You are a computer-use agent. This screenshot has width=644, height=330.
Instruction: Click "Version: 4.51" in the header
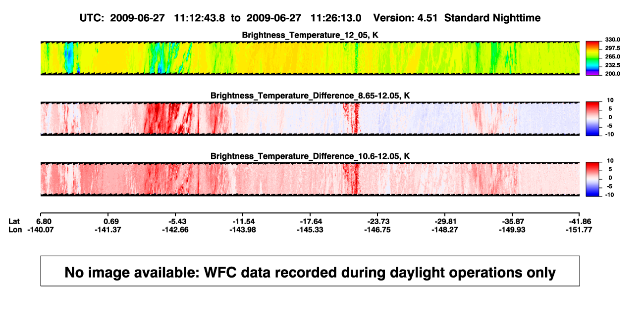pyautogui.click(x=406, y=18)
